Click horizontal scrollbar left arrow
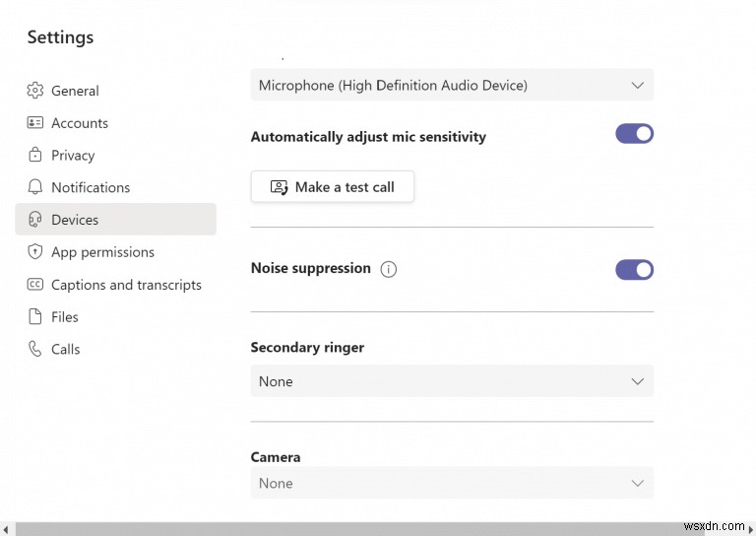756x536 pixels. [6, 529]
